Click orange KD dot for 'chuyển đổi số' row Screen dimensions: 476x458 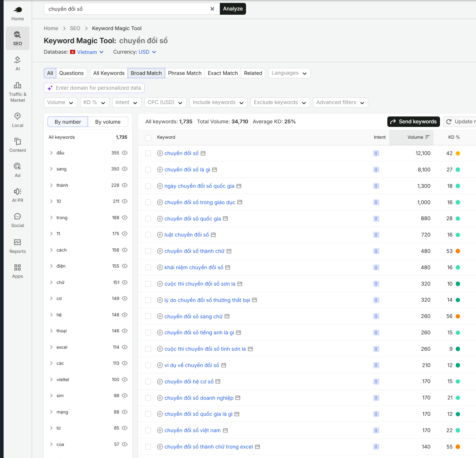pyautogui.click(x=458, y=153)
